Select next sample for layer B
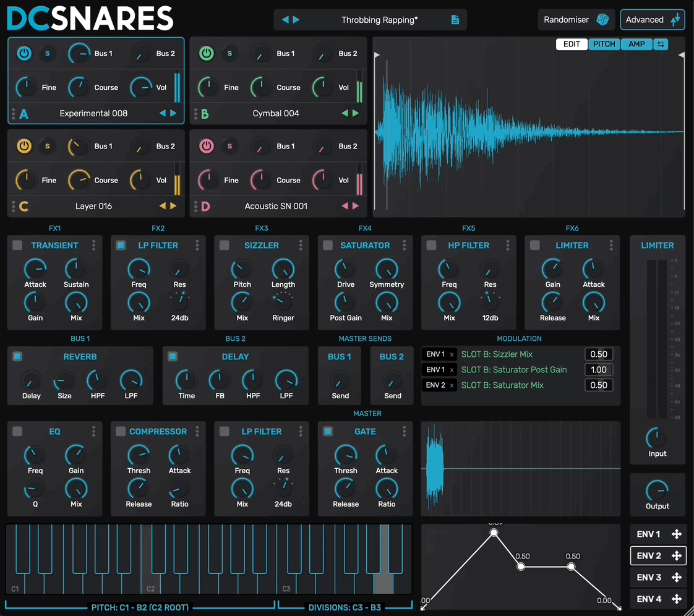 coord(356,113)
